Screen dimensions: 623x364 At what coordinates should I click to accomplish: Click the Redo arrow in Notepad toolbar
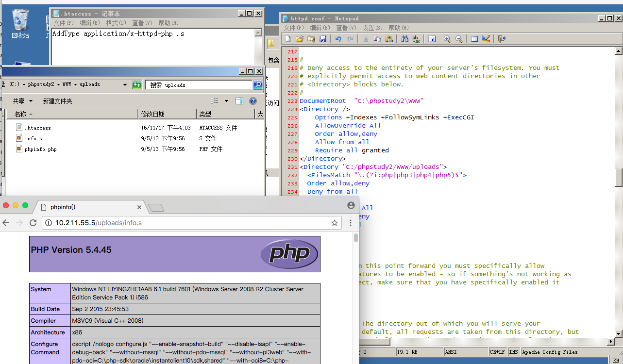[x=350, y=39]
